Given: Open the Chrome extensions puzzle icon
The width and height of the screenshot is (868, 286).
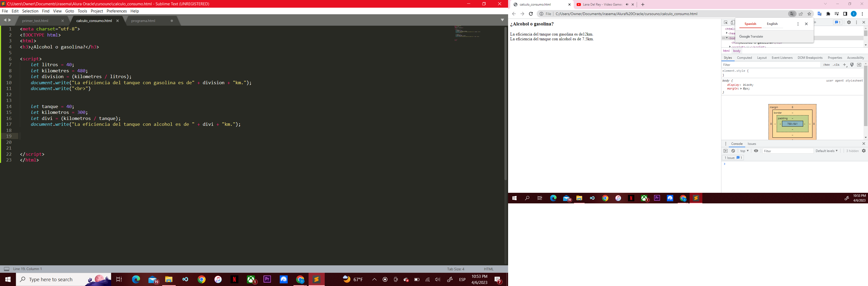Looking at the screenshot, I should tap(828, 14).
